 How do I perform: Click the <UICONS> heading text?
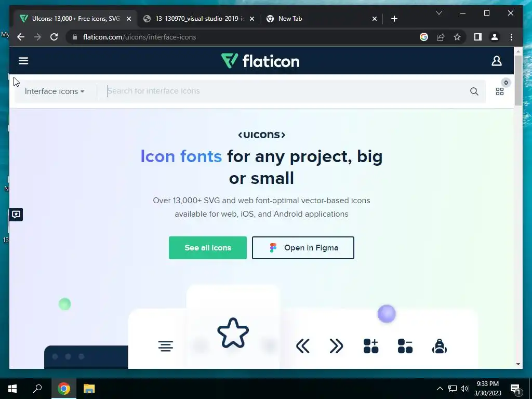pyautogui.click(x=262, y=135)
